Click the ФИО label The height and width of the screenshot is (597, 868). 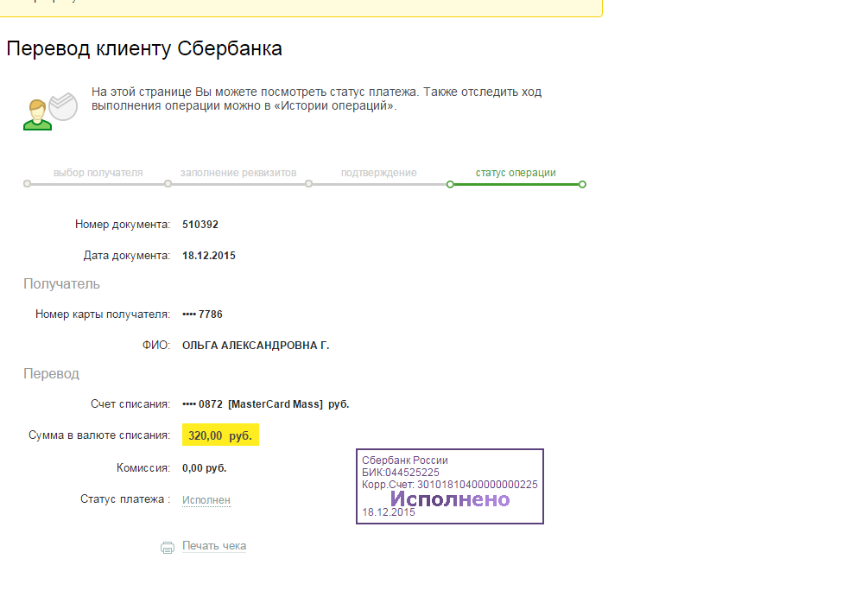tap(156, 346)
